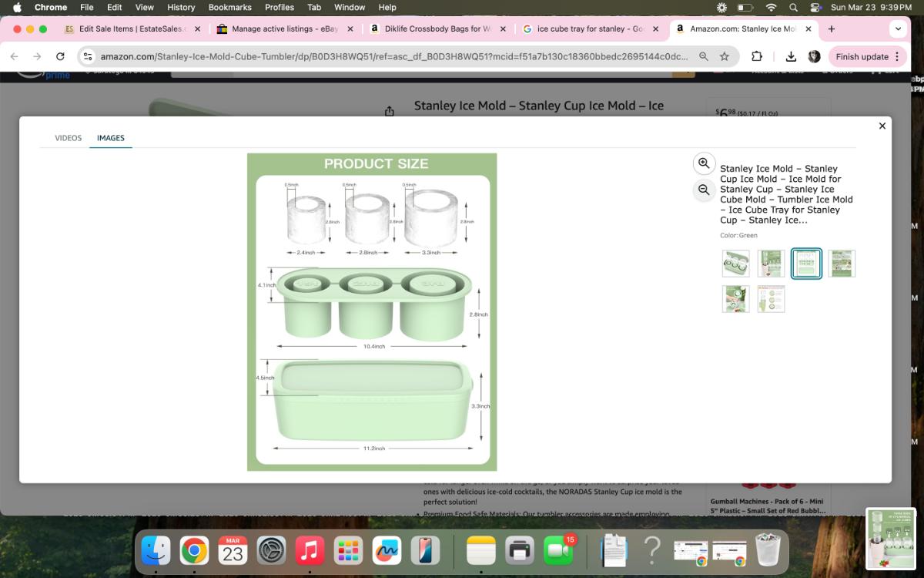The width and height of the screenshot is (924, 578).
Task: Show the sixth product thumbnail
Action: [x=771, y=299]
